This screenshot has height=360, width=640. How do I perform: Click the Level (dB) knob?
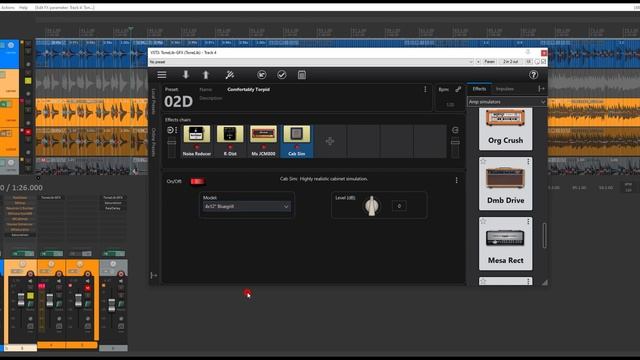tap(371, 206)
